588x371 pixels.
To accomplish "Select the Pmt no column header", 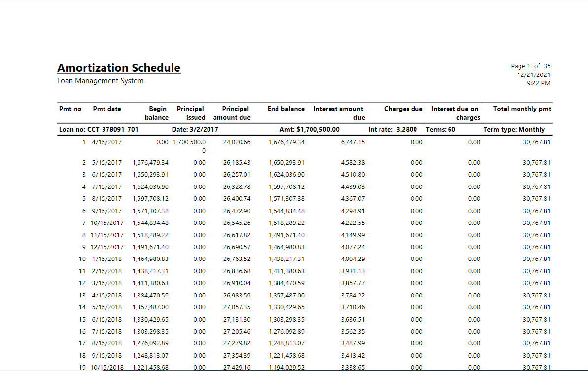I will coord(70,109).
